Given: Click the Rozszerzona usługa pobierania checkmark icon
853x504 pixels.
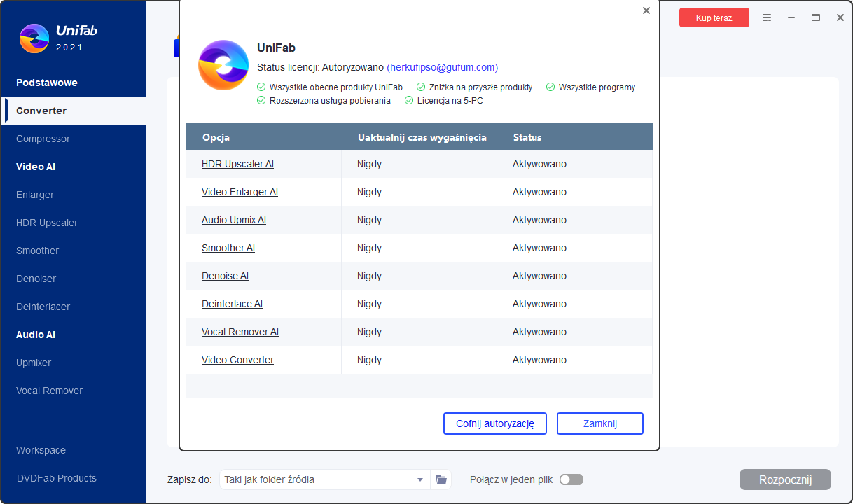Looking at the screenshot, I should click(261, 101).
